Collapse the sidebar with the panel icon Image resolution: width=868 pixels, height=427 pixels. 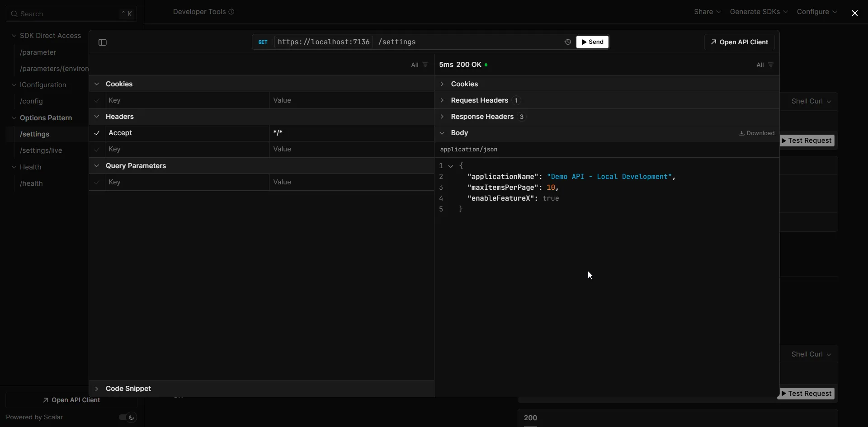point(102,42)
